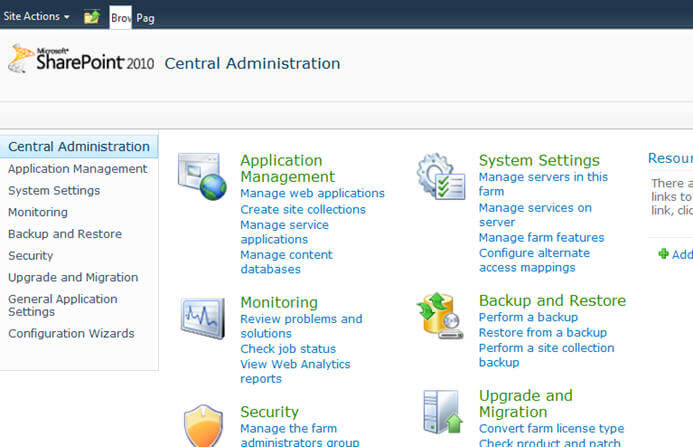
Task: Open Configuration Wizards in the left sidebar
Action: tap(71, 333)
